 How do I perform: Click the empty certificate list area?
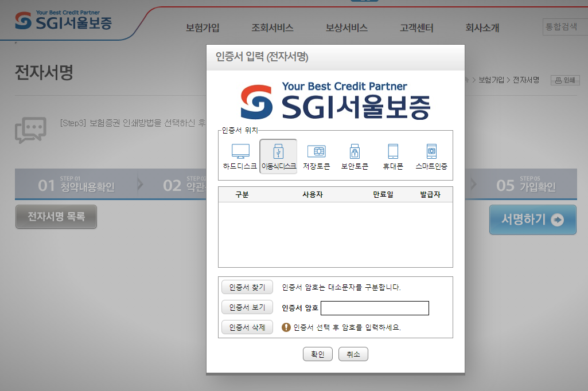click(336, 234)
